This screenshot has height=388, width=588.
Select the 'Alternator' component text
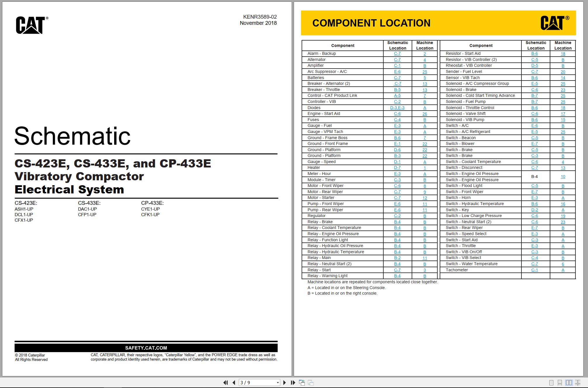click(x=316, y=60)
